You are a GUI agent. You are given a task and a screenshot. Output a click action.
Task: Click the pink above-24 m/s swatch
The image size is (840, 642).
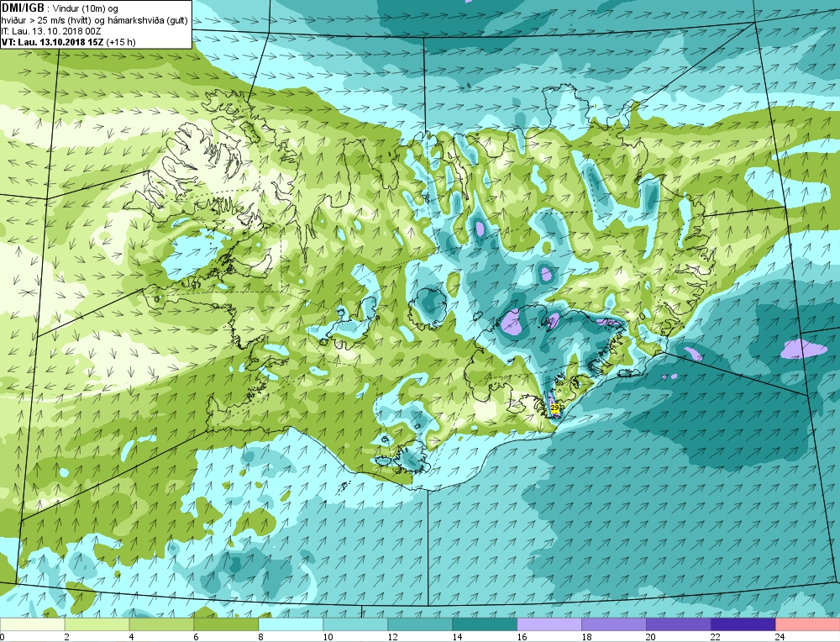tap(808, 624)
